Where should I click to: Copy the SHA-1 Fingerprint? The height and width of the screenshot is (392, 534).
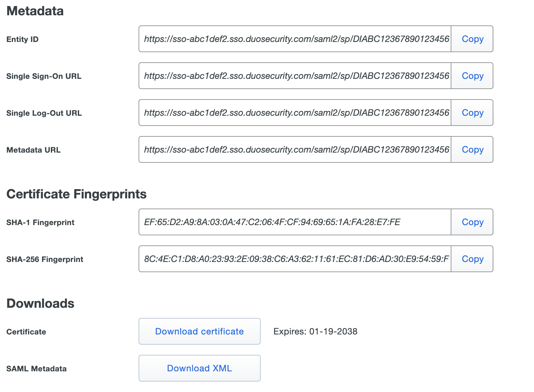coord(472,222)
